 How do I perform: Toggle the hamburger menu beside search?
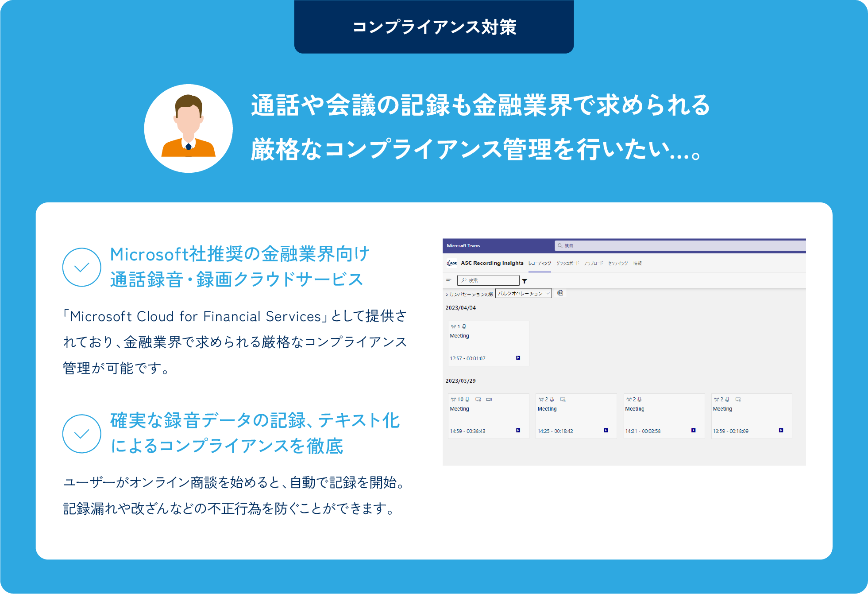448,280
